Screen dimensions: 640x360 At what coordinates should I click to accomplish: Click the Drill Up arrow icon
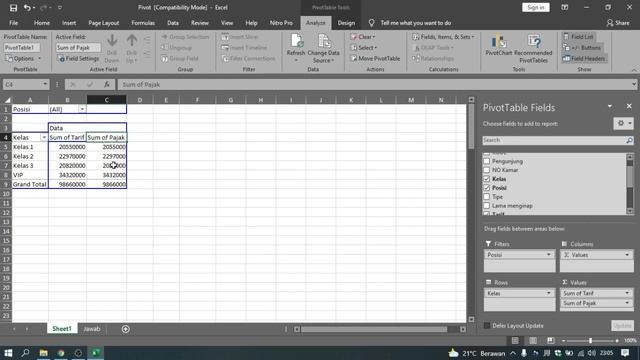click(131, 41)
